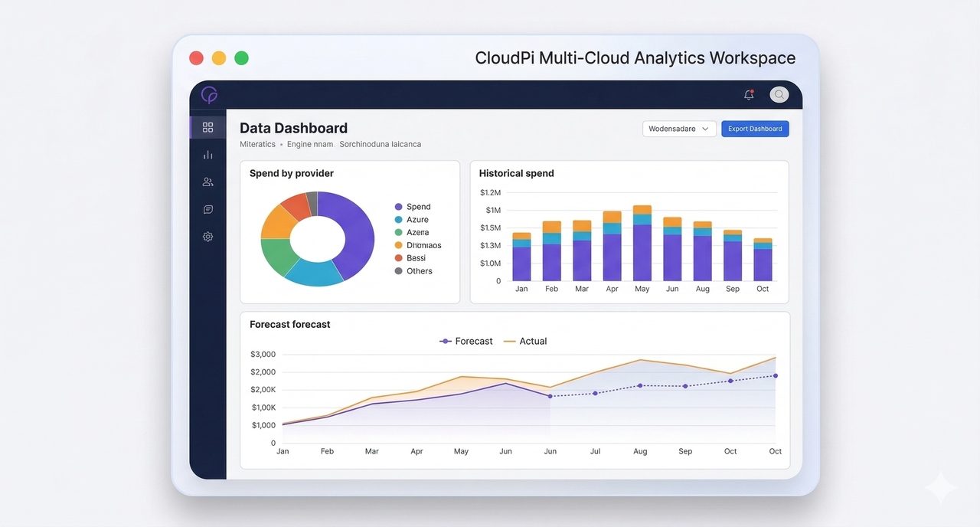Screen dimensions: 980x527
Task: Click the Historical spend title
Action: pos(517,173)
